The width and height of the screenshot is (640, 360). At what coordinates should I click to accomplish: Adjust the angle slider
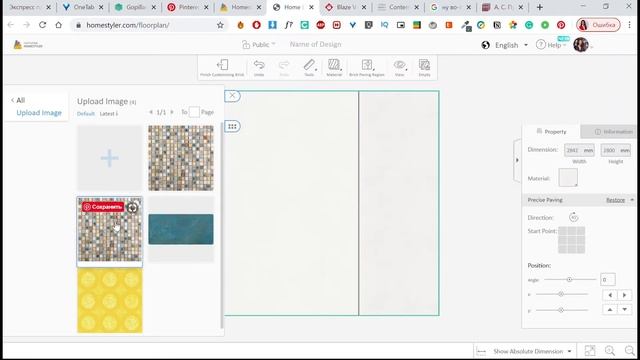[x=570, y=280]
